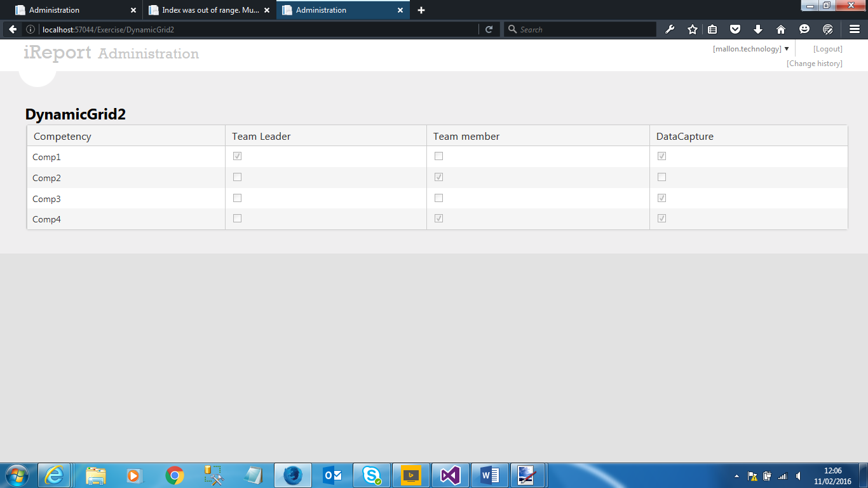Open the Notepad taskbar icon
The image size is (868, 488).
coord(254,475)
